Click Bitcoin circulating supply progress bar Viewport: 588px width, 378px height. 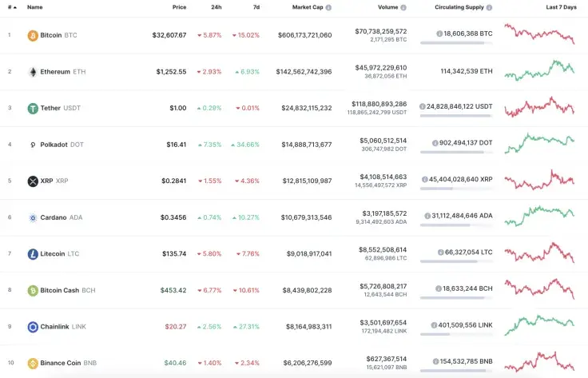point(456,43)
